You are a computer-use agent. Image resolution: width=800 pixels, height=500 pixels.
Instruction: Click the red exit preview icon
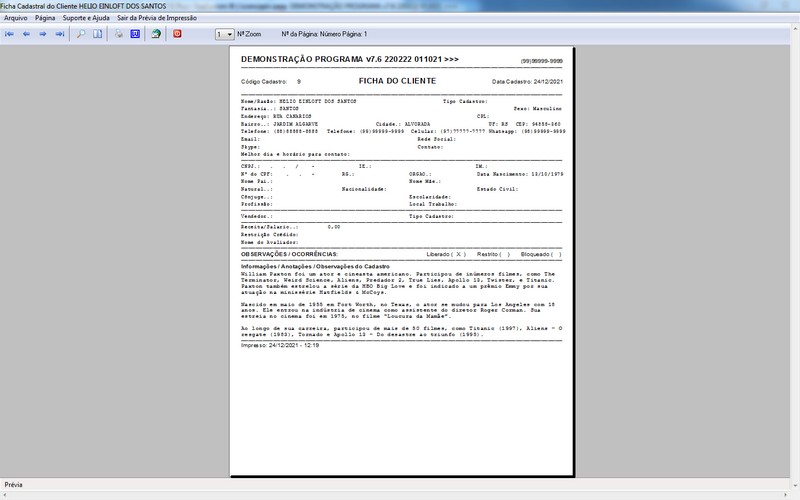tap(177, 34)
